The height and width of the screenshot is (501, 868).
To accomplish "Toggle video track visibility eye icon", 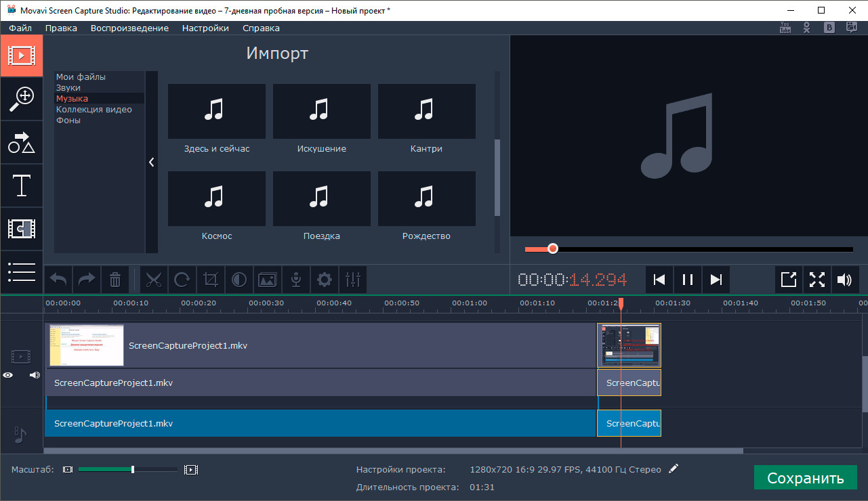I will point(8,375).
